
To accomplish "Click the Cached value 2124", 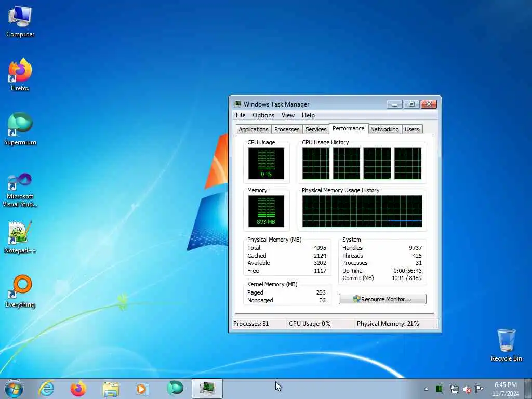I will point(320,256).
